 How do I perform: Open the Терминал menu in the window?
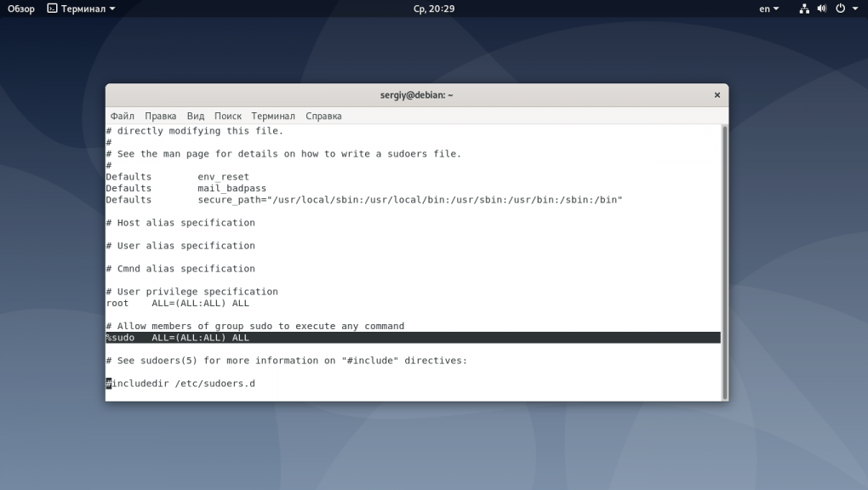(273, 116)
